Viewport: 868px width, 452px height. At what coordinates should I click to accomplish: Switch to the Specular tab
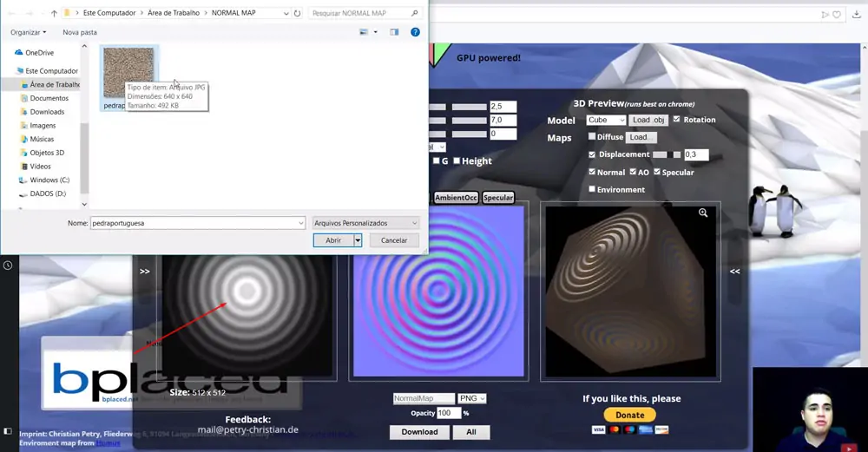tap(498, 198)
